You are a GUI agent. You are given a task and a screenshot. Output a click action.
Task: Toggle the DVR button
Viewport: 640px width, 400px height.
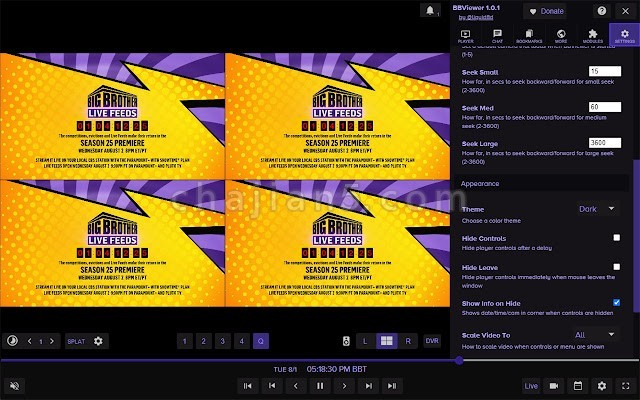point(432,341)
